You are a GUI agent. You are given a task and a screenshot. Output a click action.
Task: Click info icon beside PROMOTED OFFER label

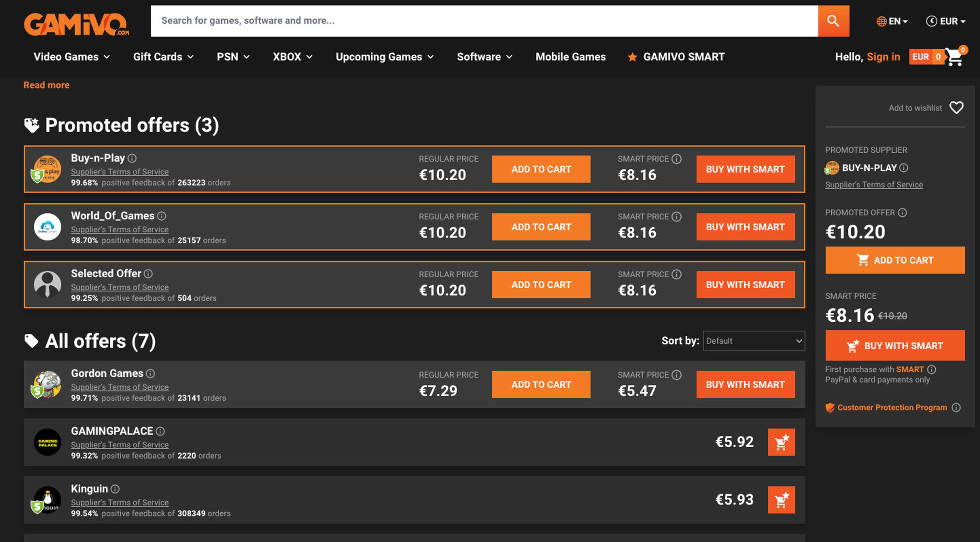coord(902,212)
